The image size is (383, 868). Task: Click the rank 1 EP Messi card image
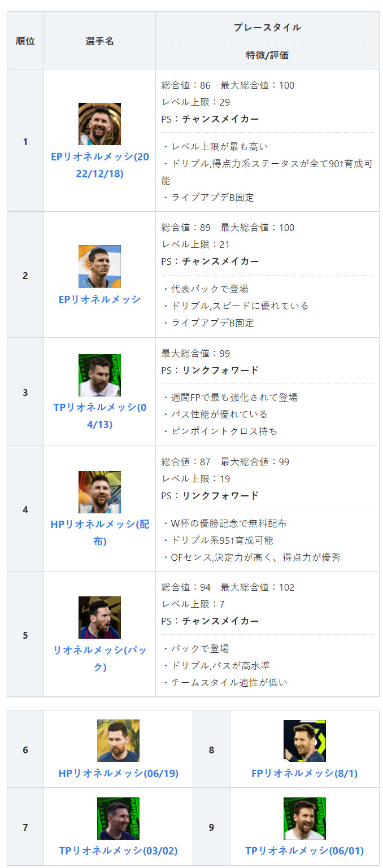tap(99, 124)
